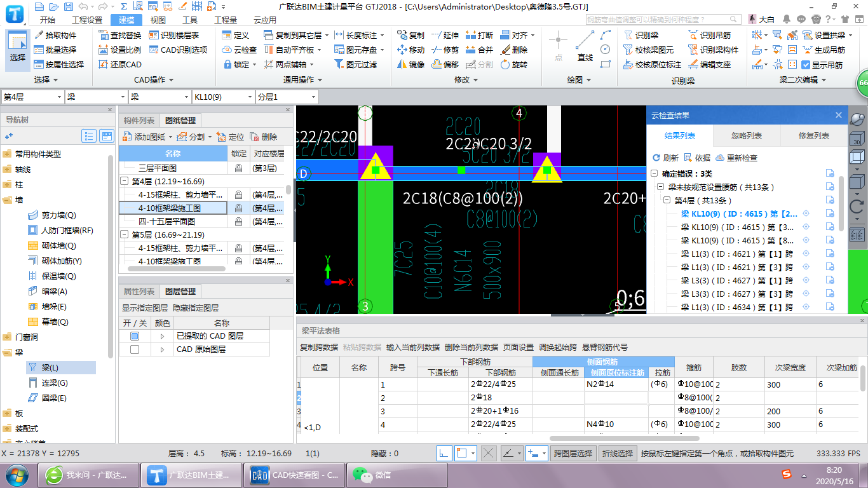Open CAD快速看图 from taskbar

click(x=295, y=475)
